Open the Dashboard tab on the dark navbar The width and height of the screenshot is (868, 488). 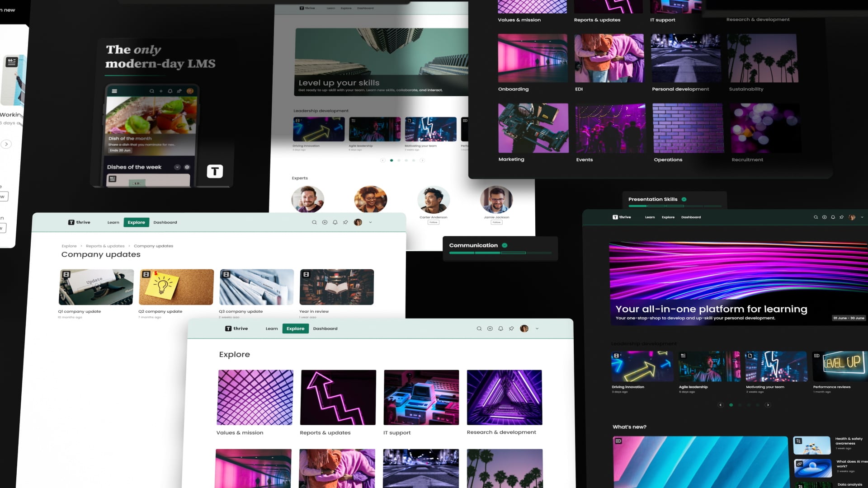point(691,217)
